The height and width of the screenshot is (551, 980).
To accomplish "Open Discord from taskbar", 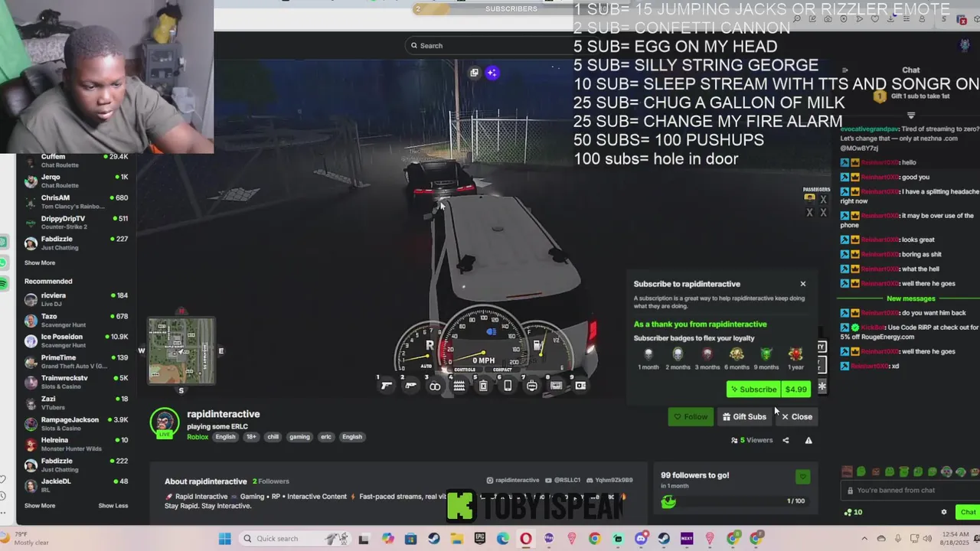I will coord(641,539).
